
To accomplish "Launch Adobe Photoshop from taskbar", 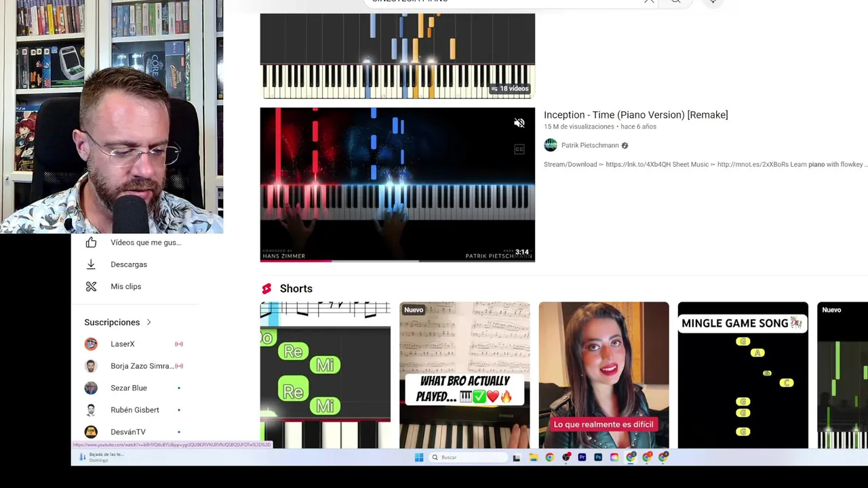I will point(598,457).
